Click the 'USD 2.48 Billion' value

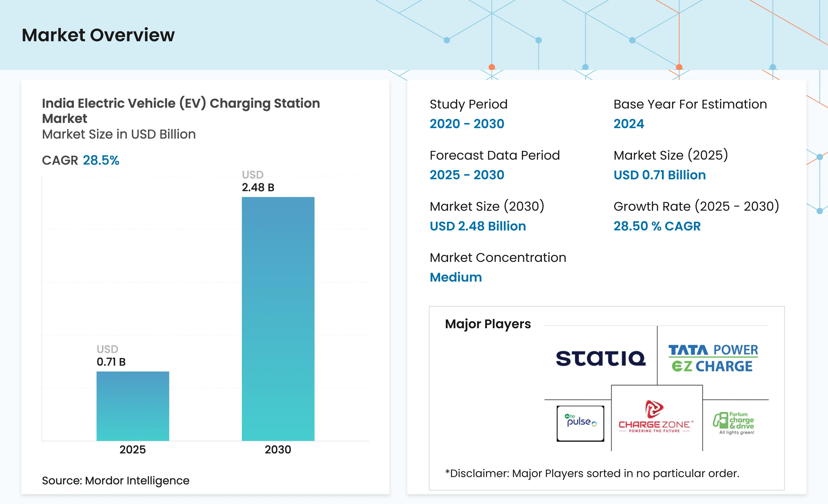pos(478,226)
